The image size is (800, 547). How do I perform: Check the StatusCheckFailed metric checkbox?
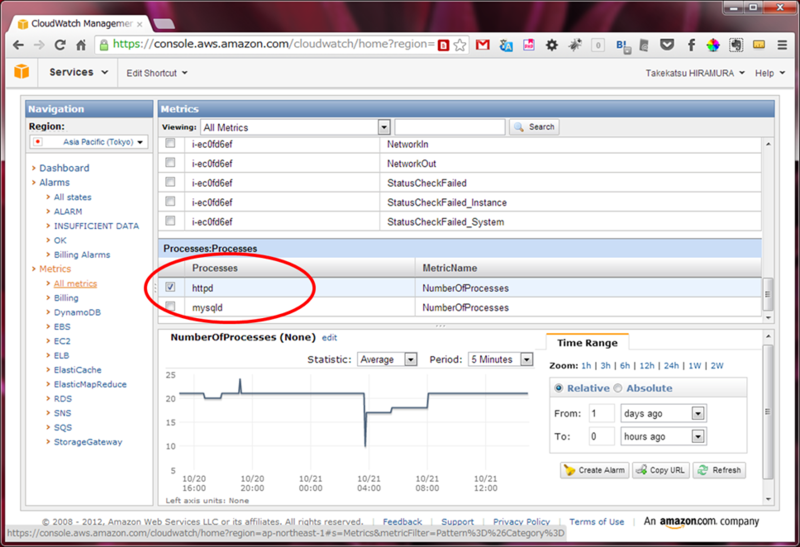[x=170, y=182]
